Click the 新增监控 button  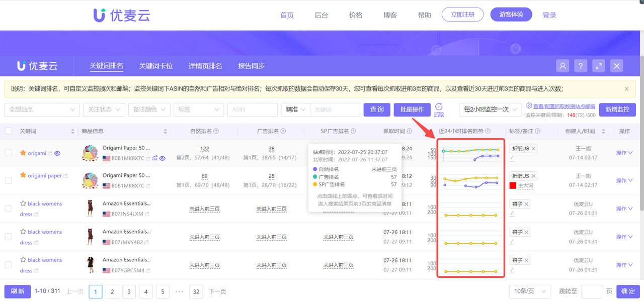click(617, 110)
